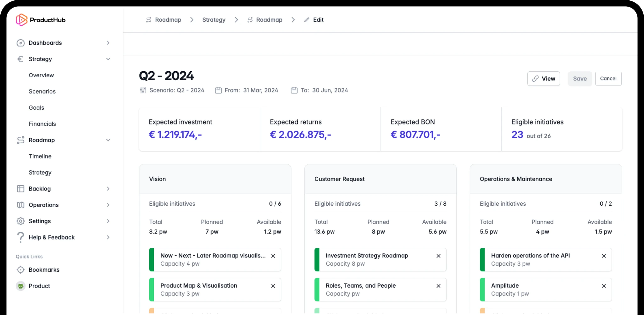644x315 pixels.
Task: Click the Bookmarks crosshair icon
Action: pos(20,270)
